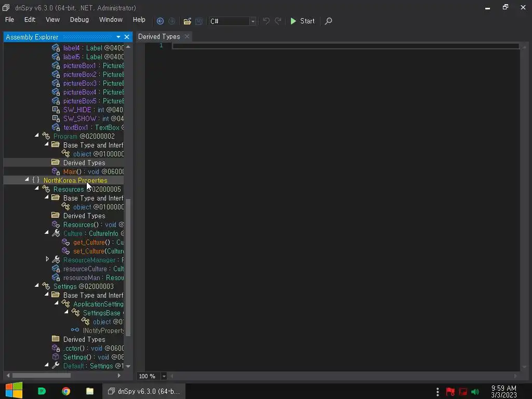Click the SW_SHOW constant icon
Image resolution: width=532 pixels, height=399 pixels.
tap(56, 118)
